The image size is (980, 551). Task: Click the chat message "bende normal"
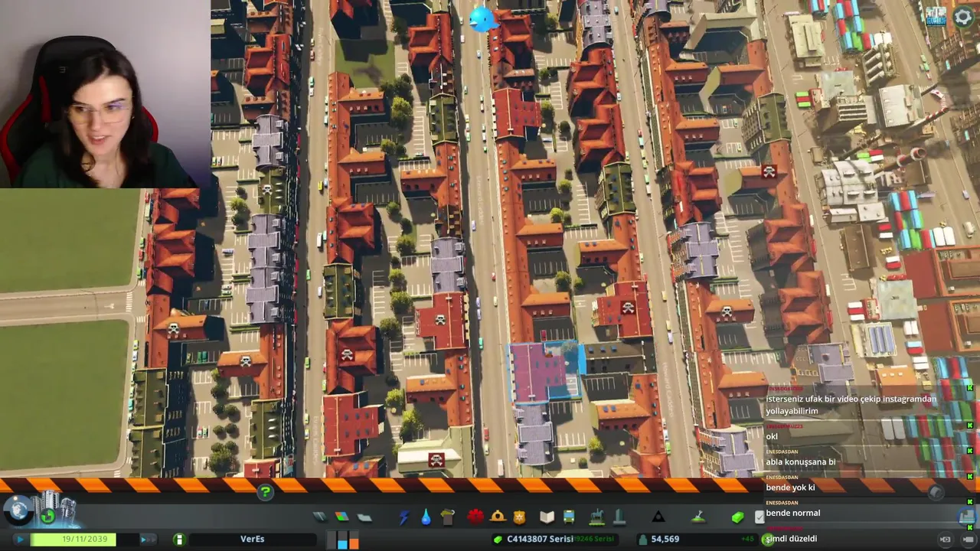(793, 513)
